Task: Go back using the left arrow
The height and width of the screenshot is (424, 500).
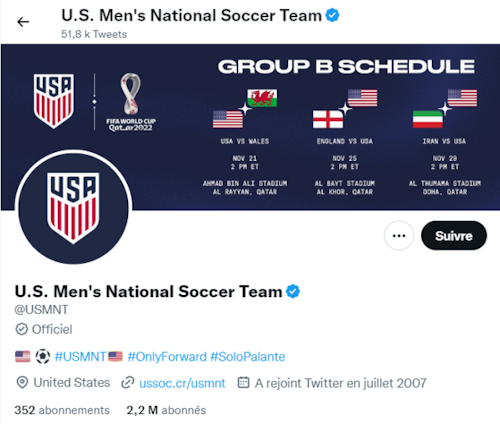Action: (x=23, y=22)
